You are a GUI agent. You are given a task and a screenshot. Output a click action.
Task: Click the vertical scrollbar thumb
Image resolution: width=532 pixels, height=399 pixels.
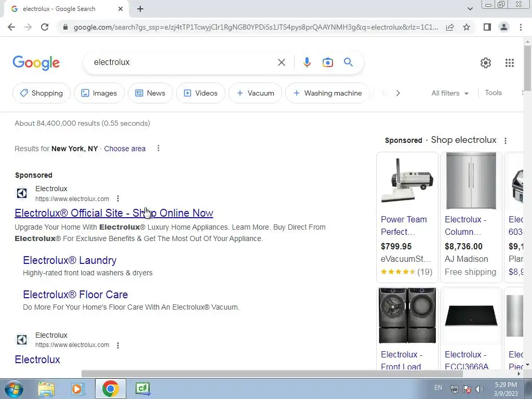527,68
